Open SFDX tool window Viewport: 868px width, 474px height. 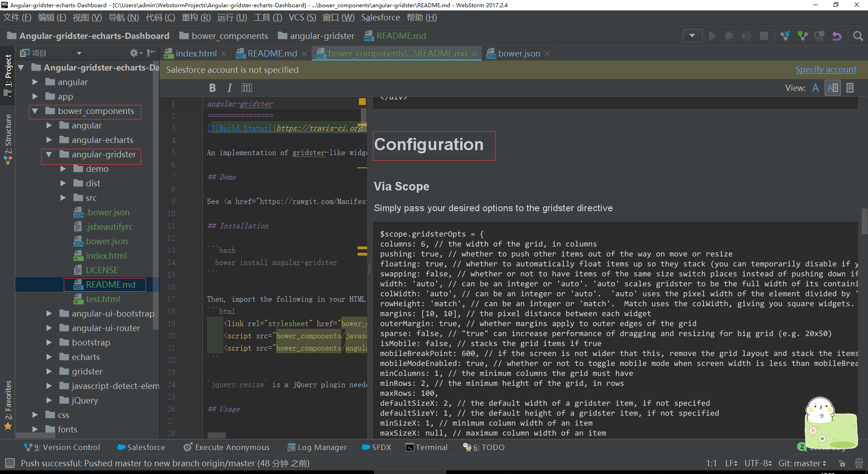(377, 447)
